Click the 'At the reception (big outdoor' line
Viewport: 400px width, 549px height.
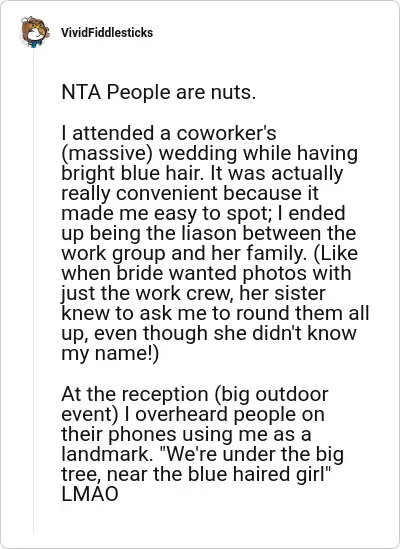coord(195,395)
